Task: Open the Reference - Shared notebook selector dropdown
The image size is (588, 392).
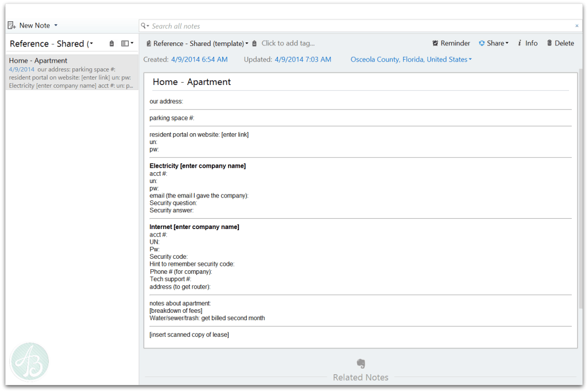Action: tap(91, 44)
